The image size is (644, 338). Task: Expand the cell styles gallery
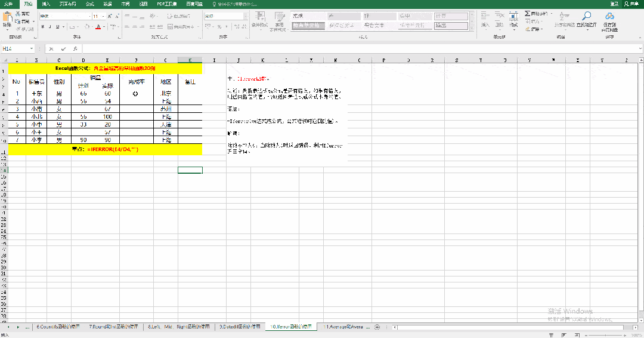pos(472,28)
